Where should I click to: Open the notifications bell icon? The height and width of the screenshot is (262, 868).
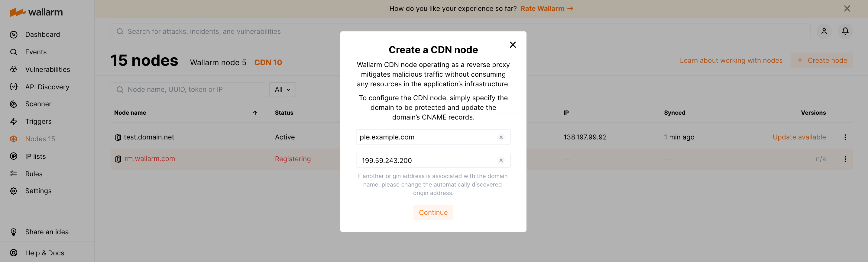coord(845,31)
